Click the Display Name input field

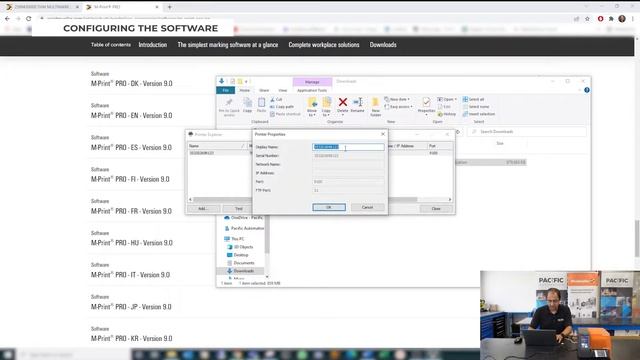[348, 147]
